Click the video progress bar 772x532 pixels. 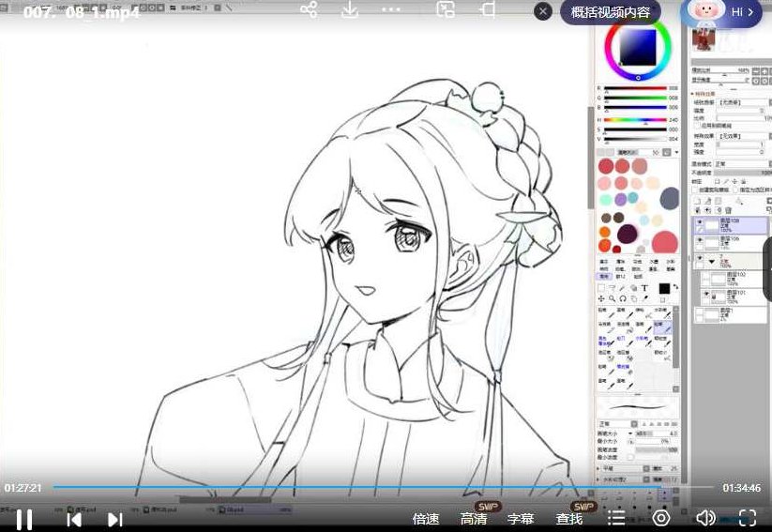click(x=375, y=488)
